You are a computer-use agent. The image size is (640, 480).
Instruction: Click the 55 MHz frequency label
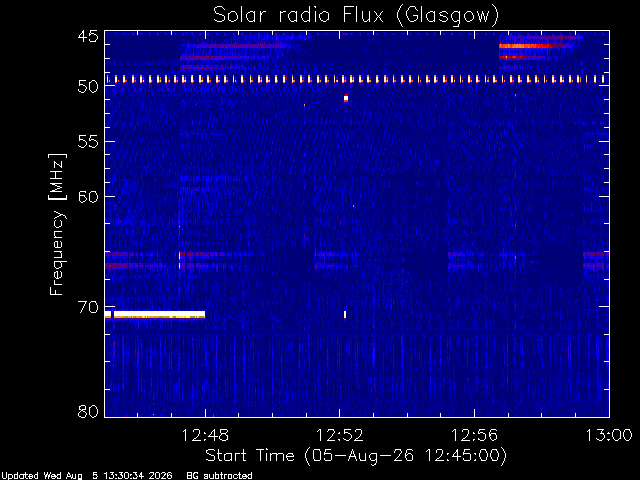coord(88,142)
